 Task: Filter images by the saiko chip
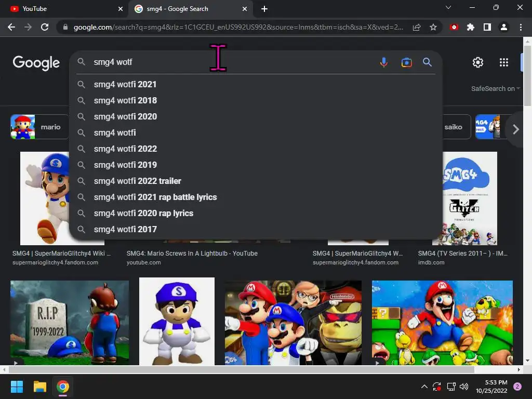(457, 127)
